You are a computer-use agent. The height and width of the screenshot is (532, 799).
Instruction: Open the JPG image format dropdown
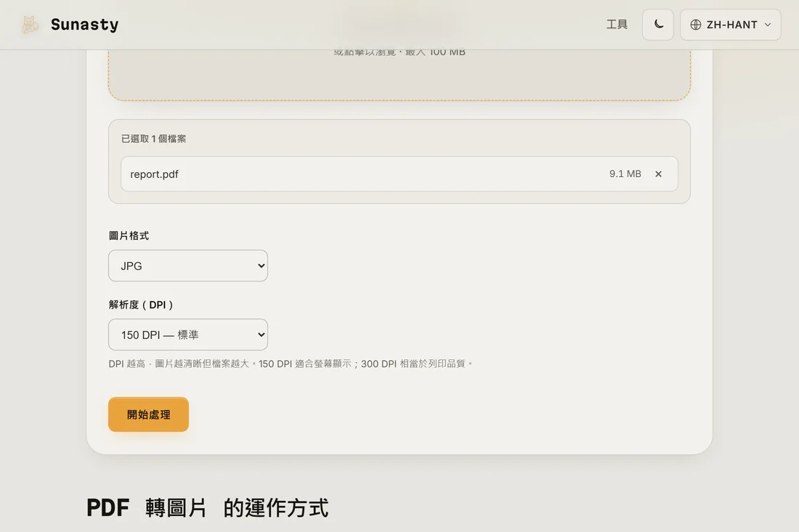(x=188, y=266)
